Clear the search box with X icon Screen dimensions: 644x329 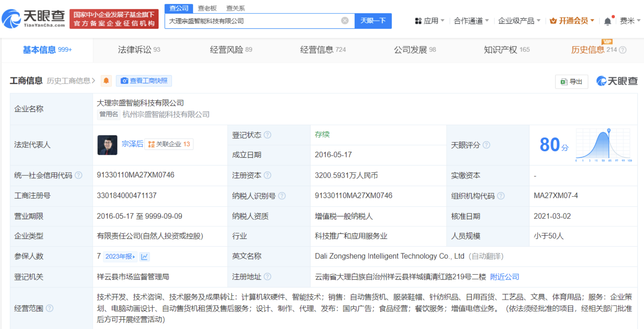[x=344, y=21]
